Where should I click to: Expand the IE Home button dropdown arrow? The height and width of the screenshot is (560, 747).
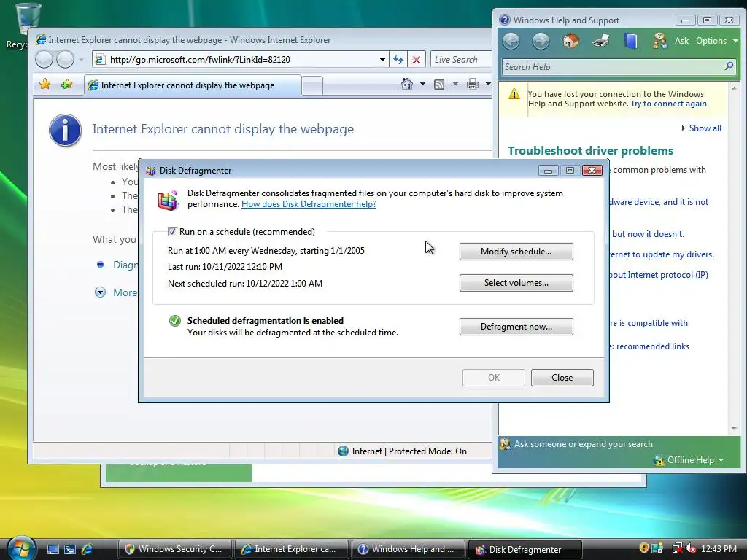pyautogui.click(x=422, y=85)
